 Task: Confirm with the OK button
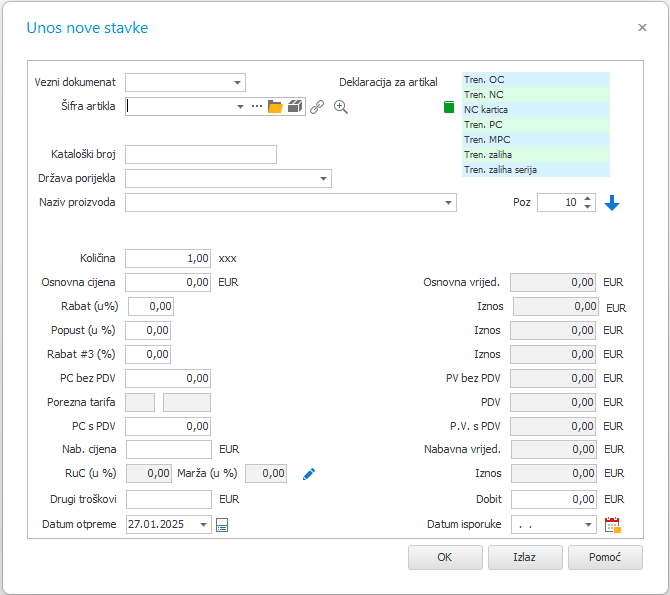pos(445,557)
